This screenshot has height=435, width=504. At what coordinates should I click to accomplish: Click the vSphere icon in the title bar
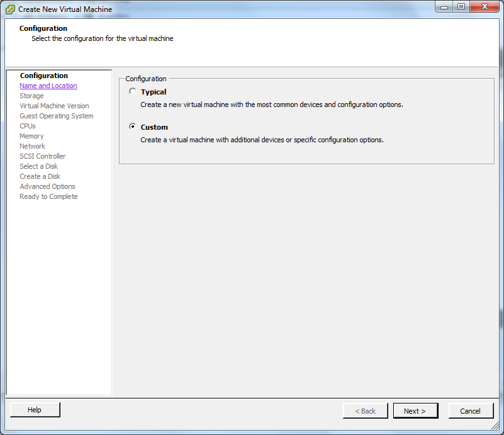[10, 9]
